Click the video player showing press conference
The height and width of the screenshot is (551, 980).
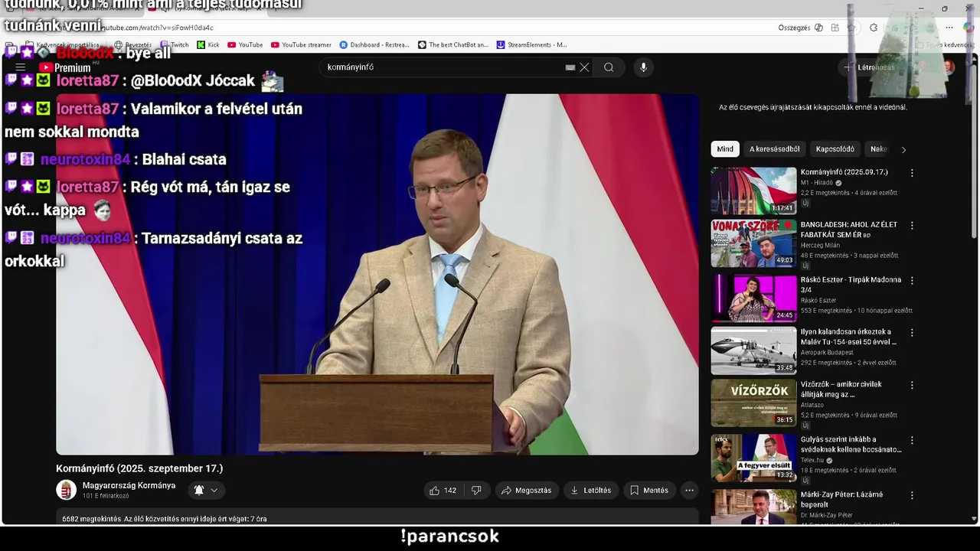pos(377,274)
